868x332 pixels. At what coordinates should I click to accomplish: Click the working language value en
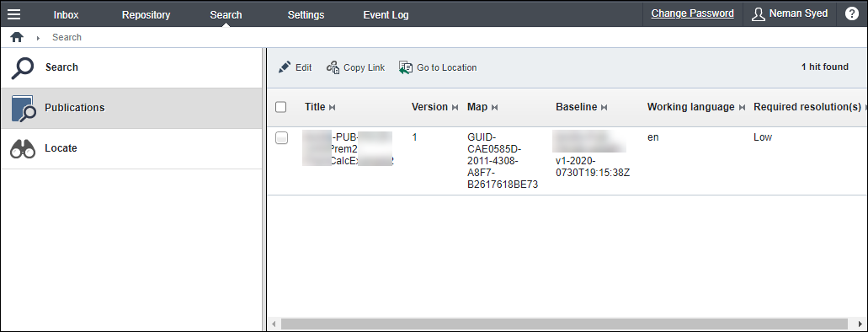(x=653, y=137)
